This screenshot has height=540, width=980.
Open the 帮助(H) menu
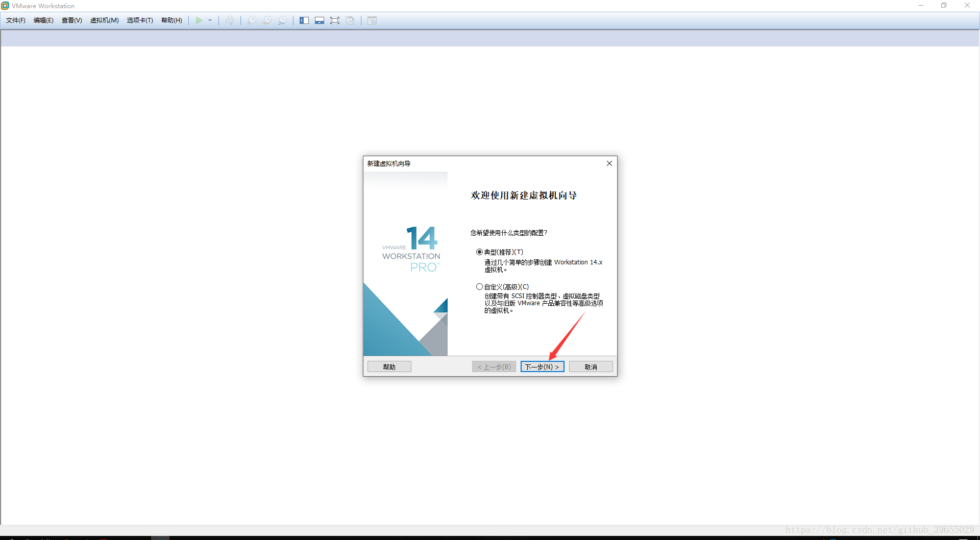(171, 20)
